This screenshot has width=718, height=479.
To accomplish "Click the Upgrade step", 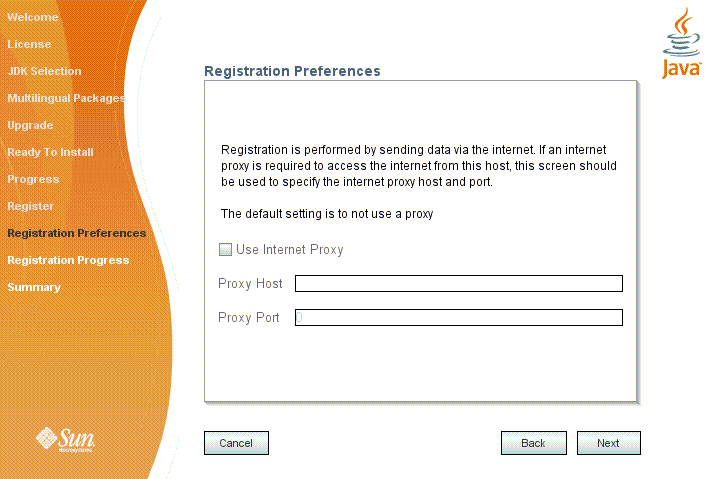I will 30,125.
